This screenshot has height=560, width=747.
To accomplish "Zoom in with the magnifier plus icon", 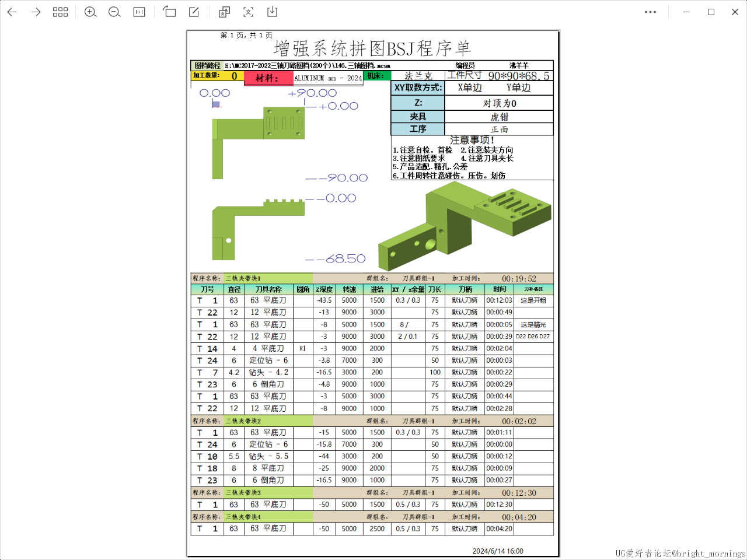I will click(x=90, y=12).
